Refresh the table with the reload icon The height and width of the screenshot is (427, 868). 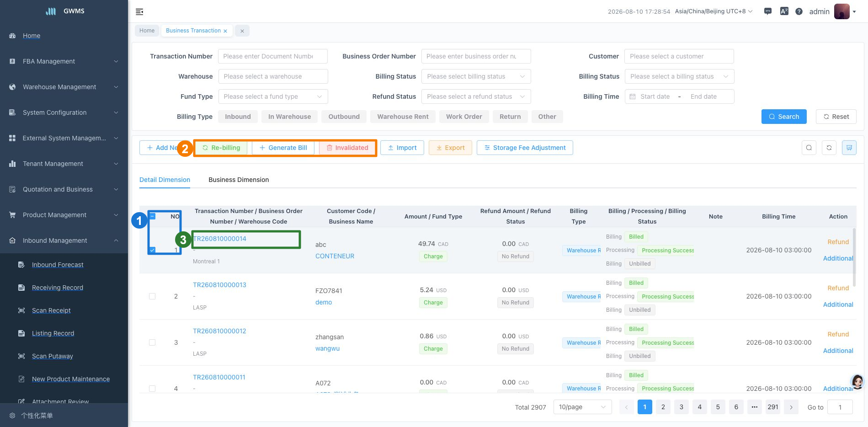click(829, 148)
